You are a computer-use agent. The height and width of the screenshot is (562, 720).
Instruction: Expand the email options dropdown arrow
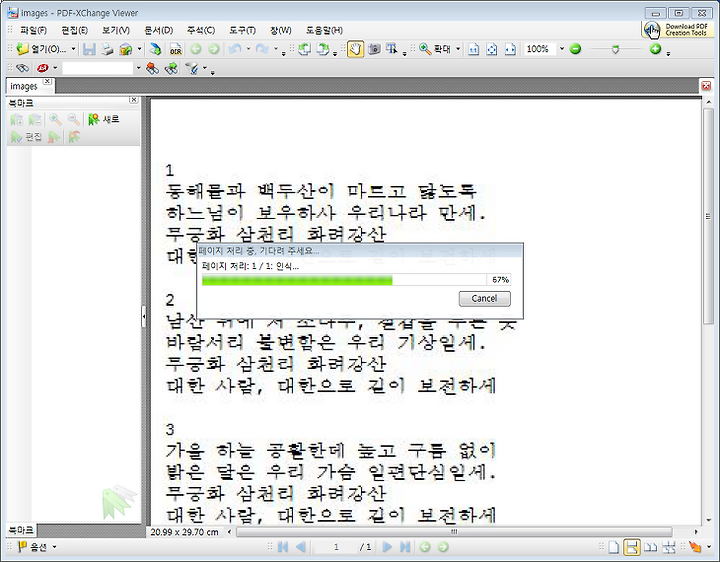pyautogui.click(x=139, y=49)
